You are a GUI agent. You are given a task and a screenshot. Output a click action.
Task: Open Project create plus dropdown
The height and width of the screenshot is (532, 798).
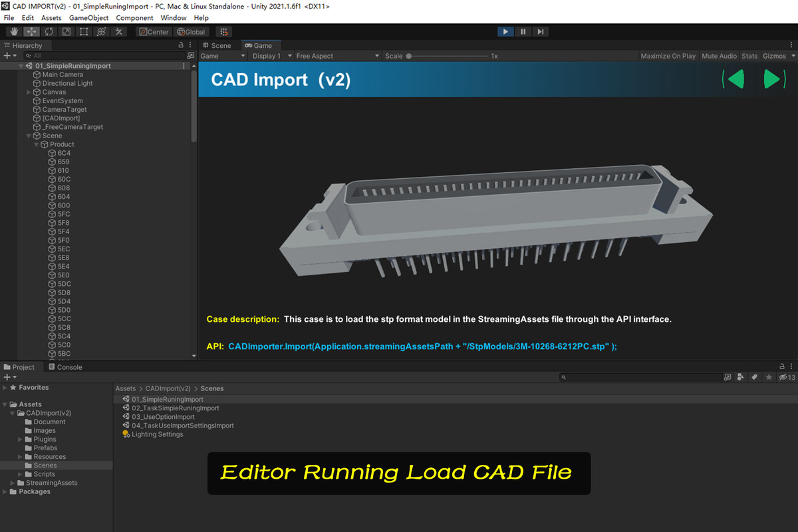coord(9,377)
